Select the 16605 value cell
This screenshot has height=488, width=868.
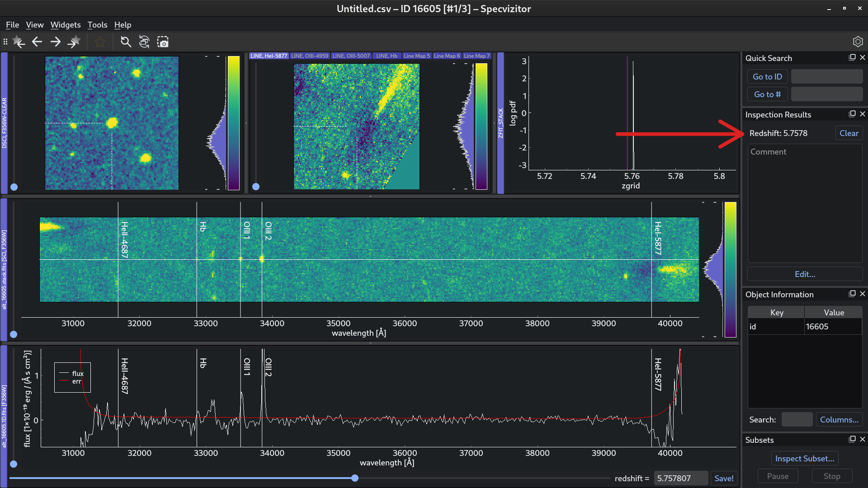tap(834, 327)
